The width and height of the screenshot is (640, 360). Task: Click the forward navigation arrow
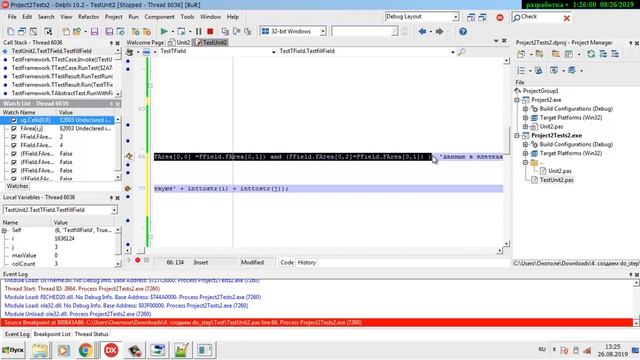(x=439, y=31)
